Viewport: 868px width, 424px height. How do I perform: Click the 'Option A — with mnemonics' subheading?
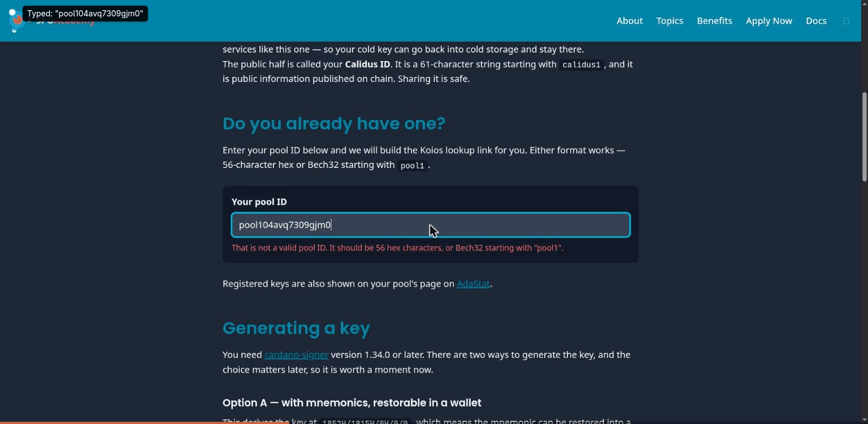[x=351, y=403]
